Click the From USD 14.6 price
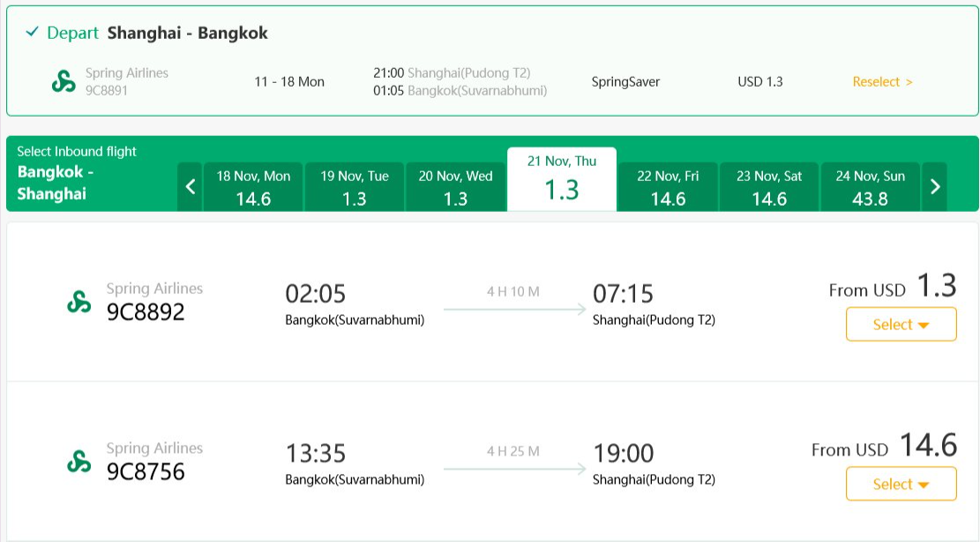The image size is (980, 542). [x=884, y=447]
